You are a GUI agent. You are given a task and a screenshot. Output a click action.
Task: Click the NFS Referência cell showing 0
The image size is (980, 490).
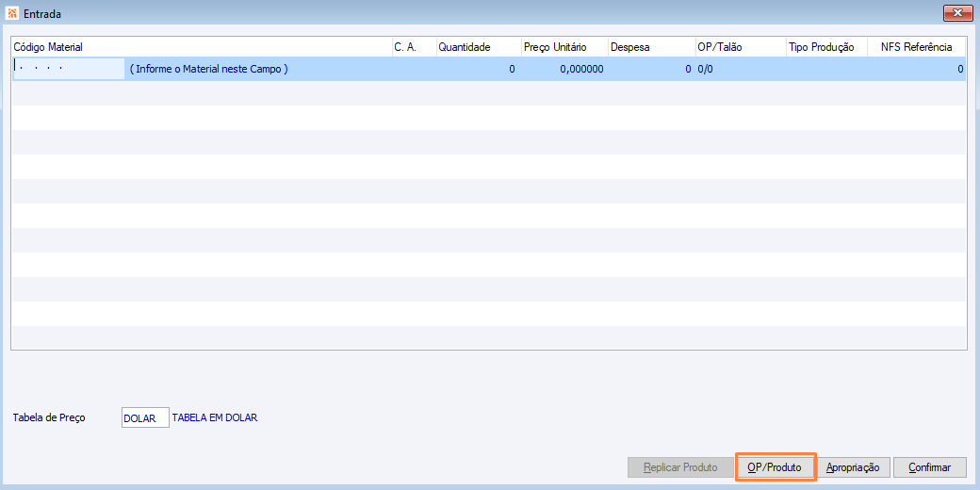coord(918,70)
